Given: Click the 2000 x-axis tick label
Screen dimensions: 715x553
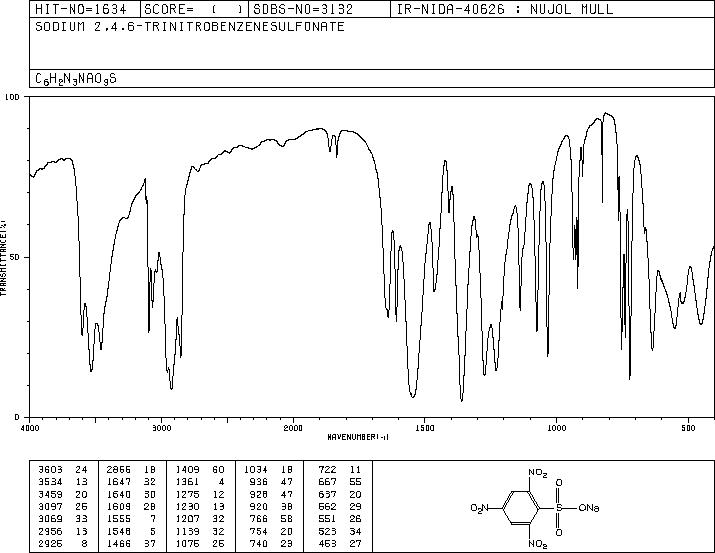Looking at the screenshot, I should (x=293, y=428).
